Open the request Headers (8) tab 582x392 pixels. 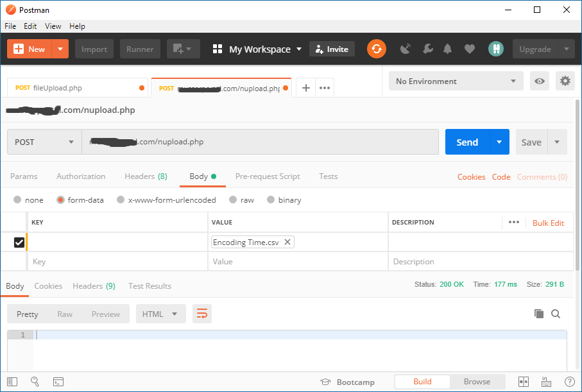[x=146, y=176]
